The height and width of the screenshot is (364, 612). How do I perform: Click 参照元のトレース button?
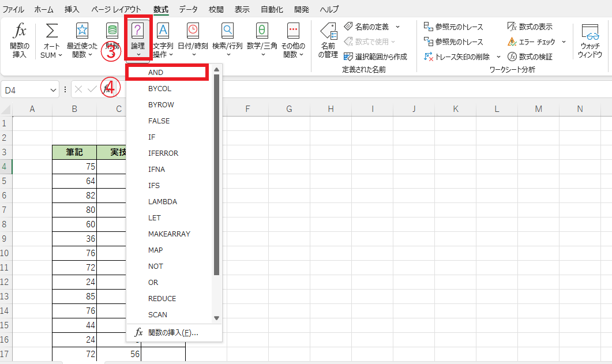pos(453,27)
